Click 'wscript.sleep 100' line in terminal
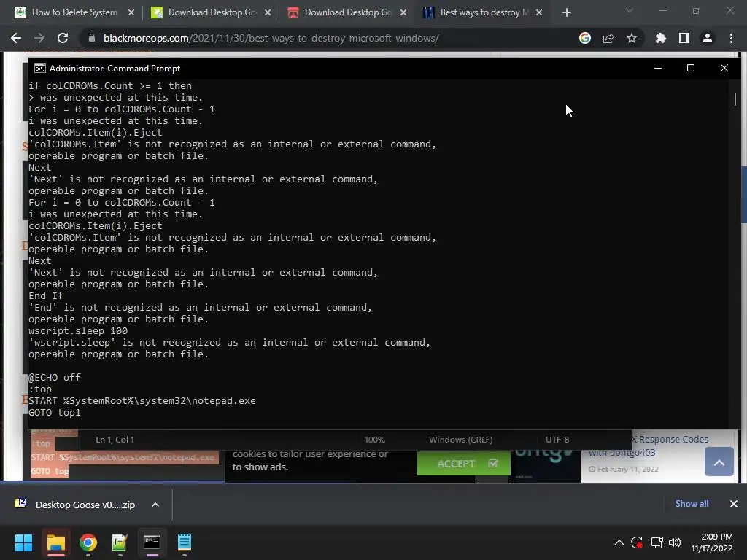 (77, 330)
